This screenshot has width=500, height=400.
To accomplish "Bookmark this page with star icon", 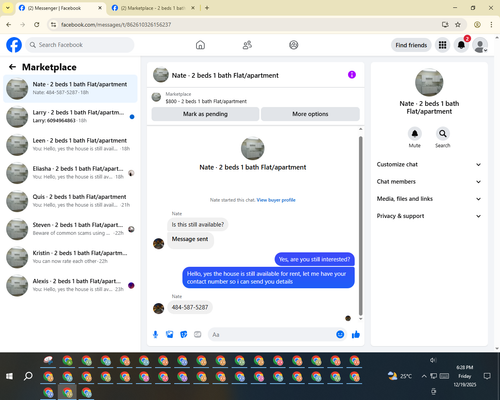I will click(458, 24).
